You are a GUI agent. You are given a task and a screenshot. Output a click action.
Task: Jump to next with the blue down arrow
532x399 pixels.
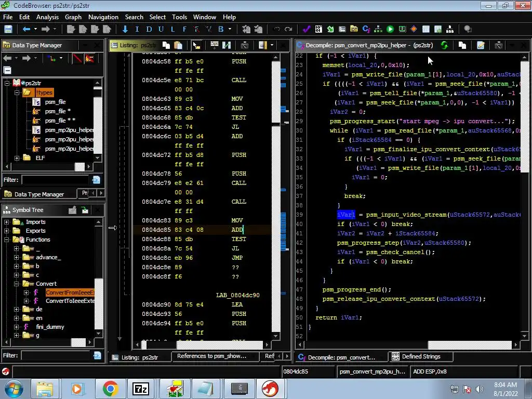point(125,29)
